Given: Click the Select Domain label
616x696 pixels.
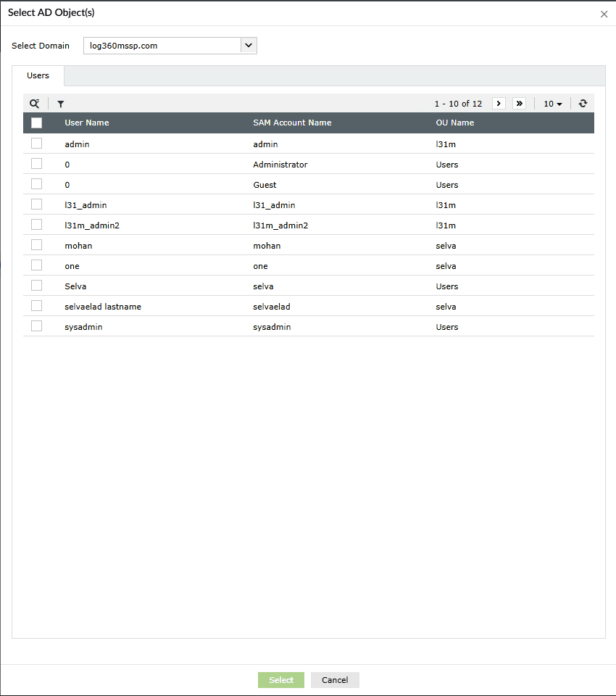Looking at the screenshot, I should [41, 46].
